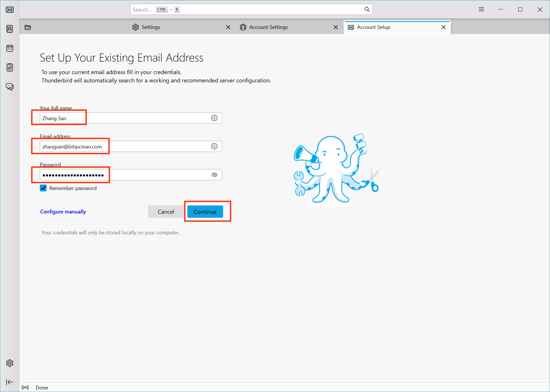Open the Tasks space in the sidebar
The height and width of the screenshot is (392, 550).
pyautogui.click(x=10, y=68)
